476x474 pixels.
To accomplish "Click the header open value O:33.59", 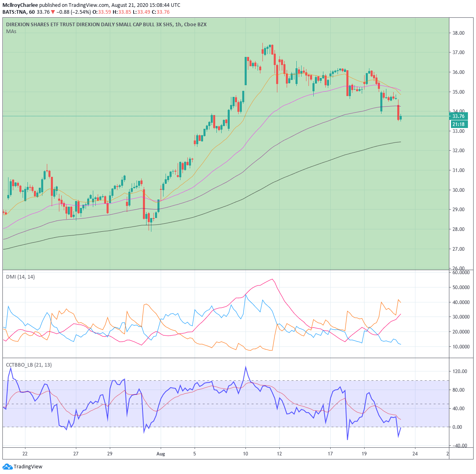I will tap(102, 12).
